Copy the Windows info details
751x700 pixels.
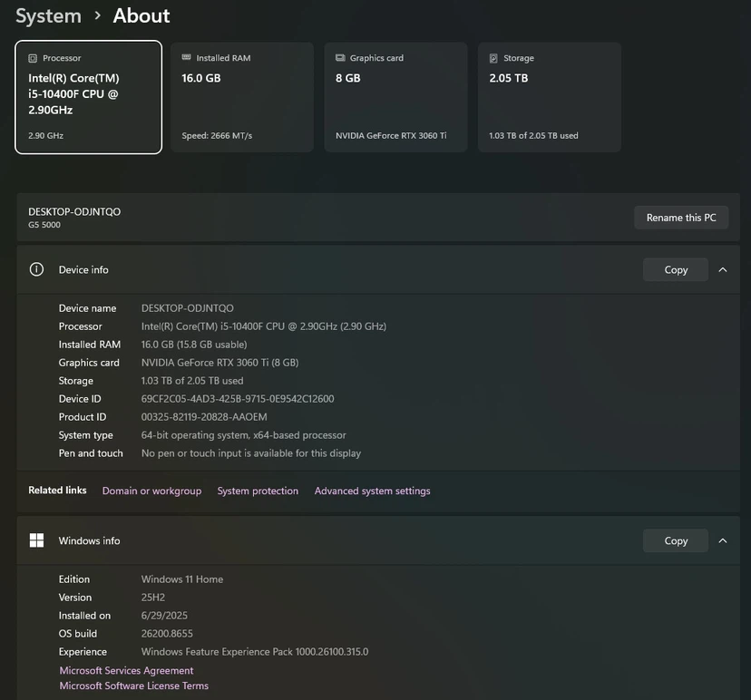tap(676, 541)
